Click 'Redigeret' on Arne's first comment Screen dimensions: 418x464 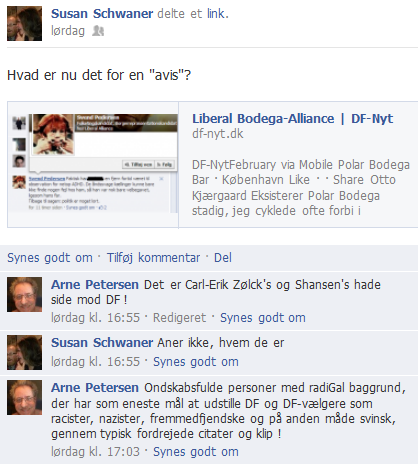click(179, 318)
